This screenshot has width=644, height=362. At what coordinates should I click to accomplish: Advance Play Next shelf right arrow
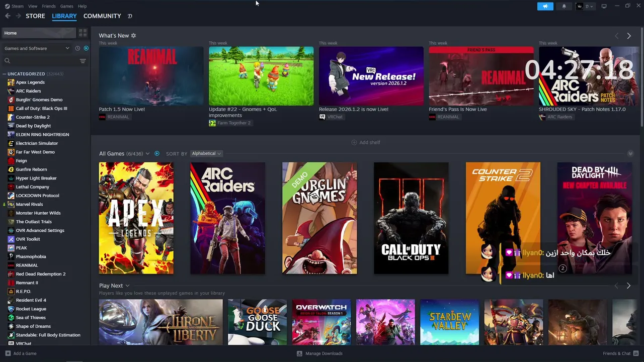(628, 286)
